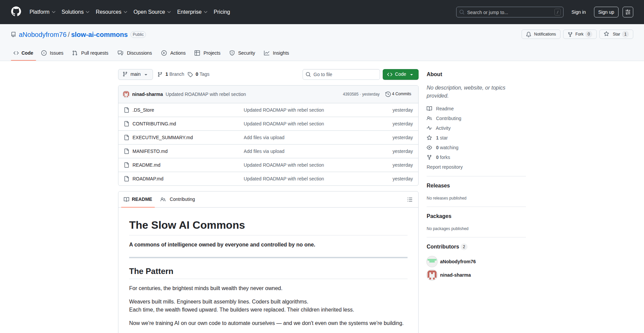Switch to the Issues tab

[52, 53]
